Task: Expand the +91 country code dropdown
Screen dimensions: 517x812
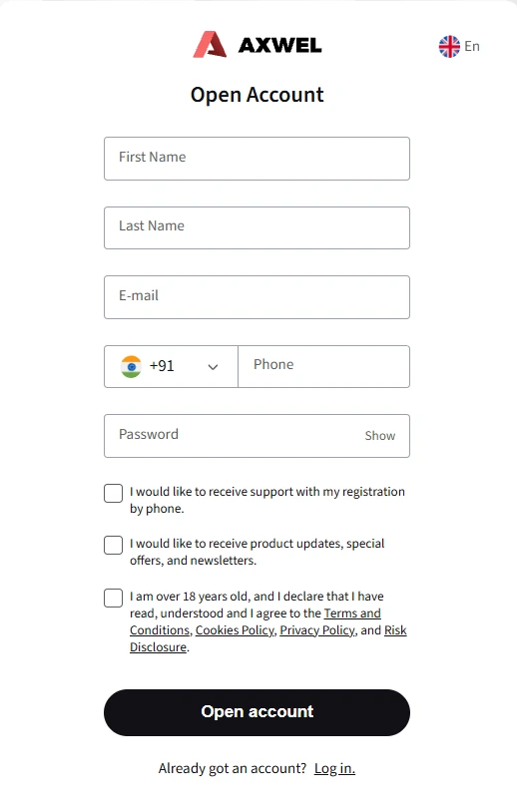Action: (x=171, y=367)
